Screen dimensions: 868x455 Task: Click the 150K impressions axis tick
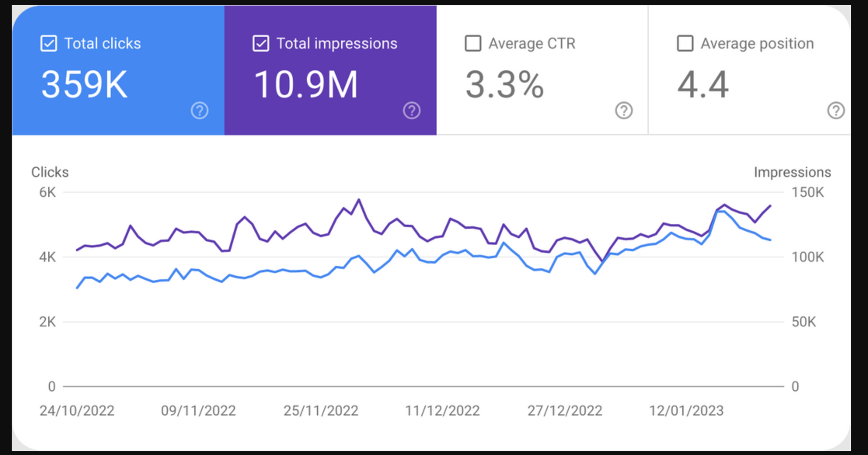point(807,192)
